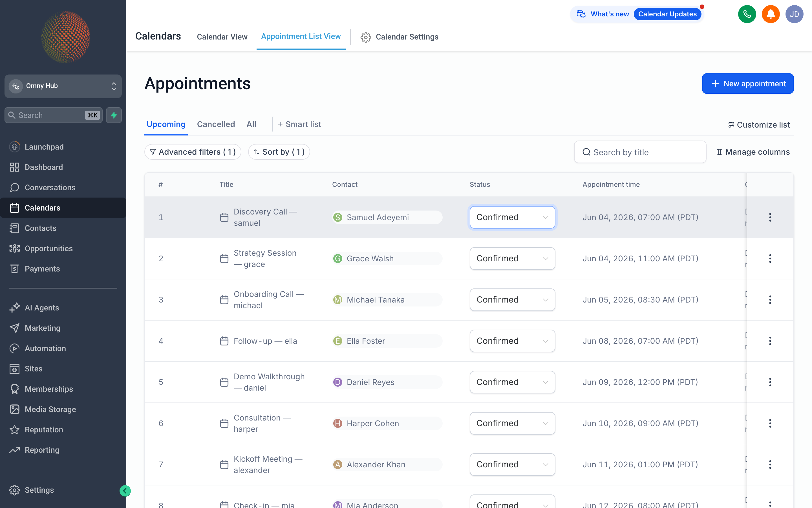Image resolution: width=812 pixels, height=508 pixels.
Task: Open row actions for Alexander Khan appointment
Action: (770, 465)
